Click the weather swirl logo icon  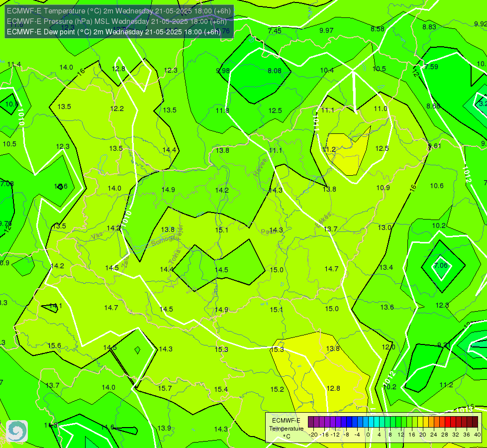(17, 431)
